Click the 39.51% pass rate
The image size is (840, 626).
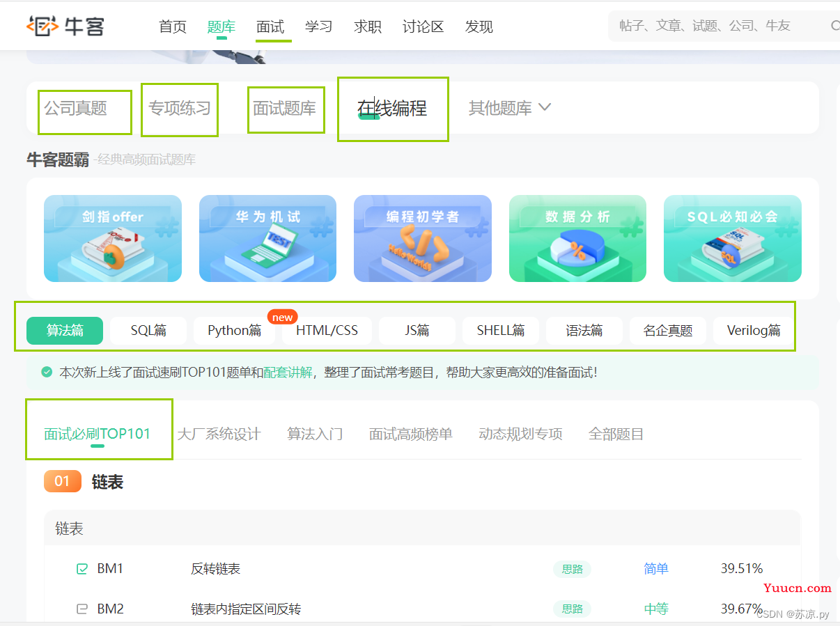742,569
